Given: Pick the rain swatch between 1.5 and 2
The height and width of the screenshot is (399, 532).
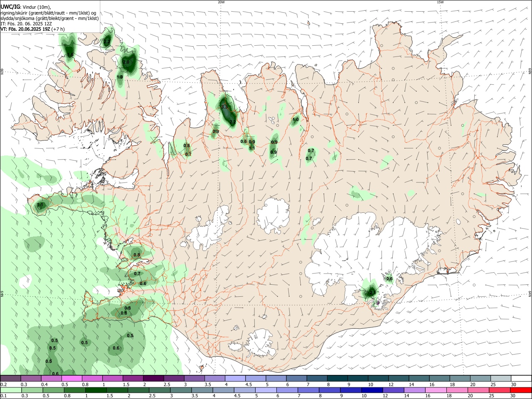Looking at the screenshot, I should coord(117,390).
